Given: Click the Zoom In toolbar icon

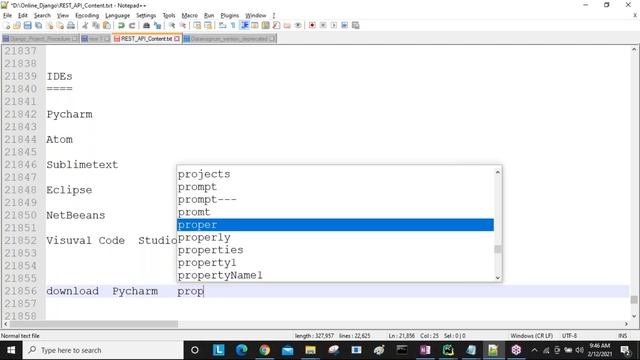Looking at the screenshot, I should point(172,25).
